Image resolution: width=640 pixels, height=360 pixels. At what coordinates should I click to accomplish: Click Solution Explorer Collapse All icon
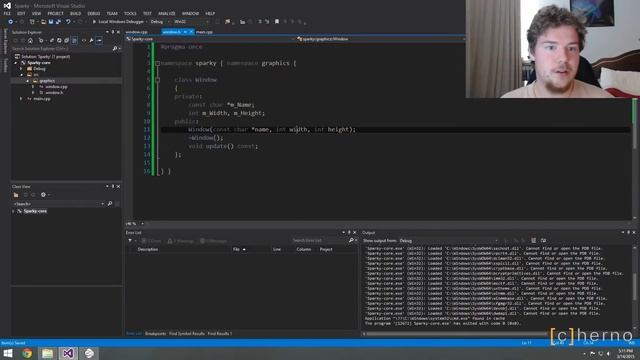(x=67, y=40)
